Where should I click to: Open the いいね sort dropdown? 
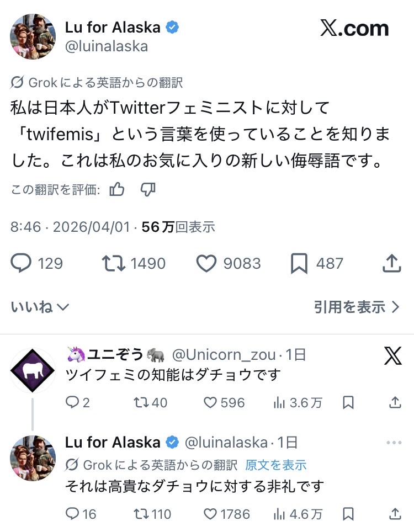pyautogui.click(x=40, y=307)
